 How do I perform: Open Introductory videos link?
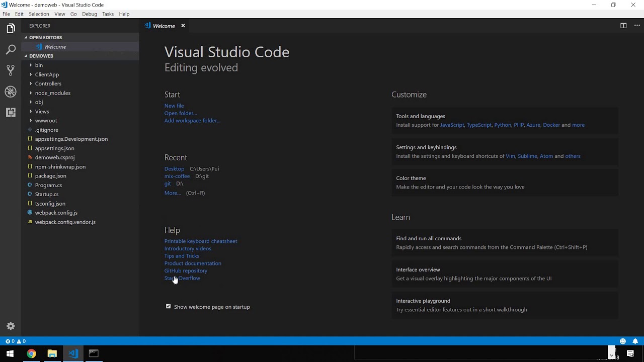click(188, 248)
